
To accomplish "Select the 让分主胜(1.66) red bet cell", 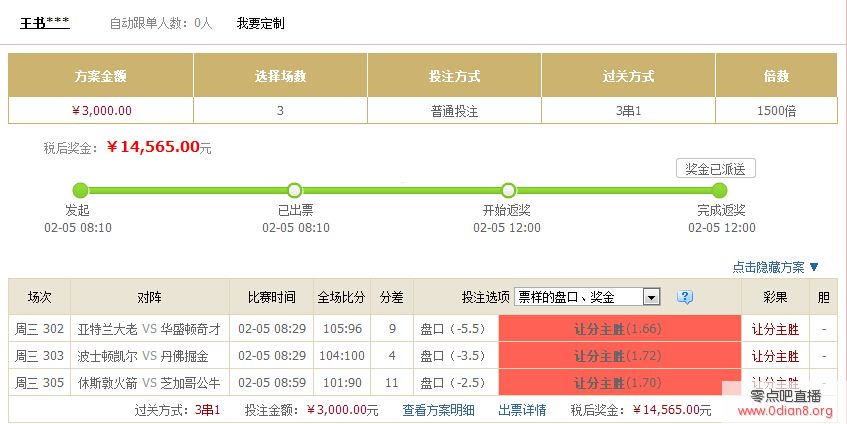I will [x=620, y=328].
